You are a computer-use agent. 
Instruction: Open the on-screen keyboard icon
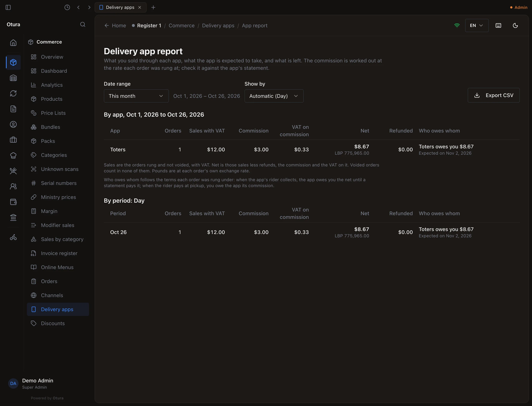[498, 25]
